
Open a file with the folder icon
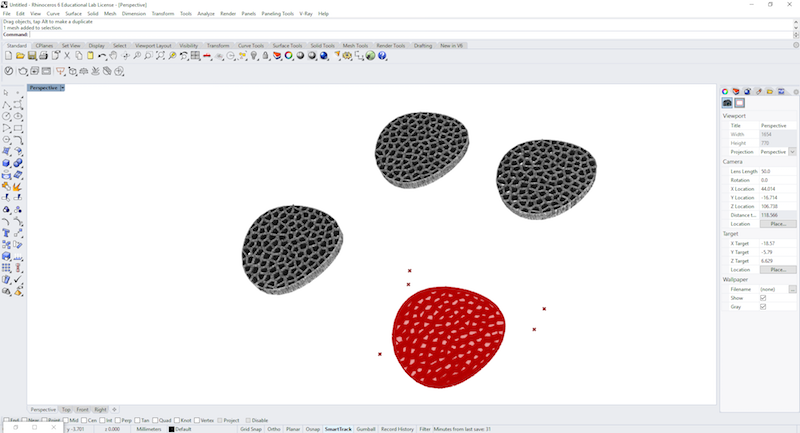[20, 56]
